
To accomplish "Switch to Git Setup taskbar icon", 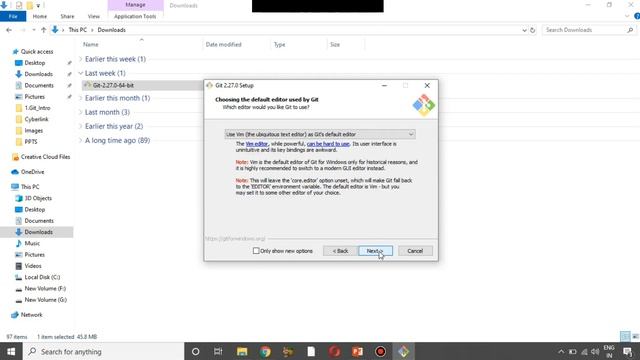I will (x=403, y=351).
